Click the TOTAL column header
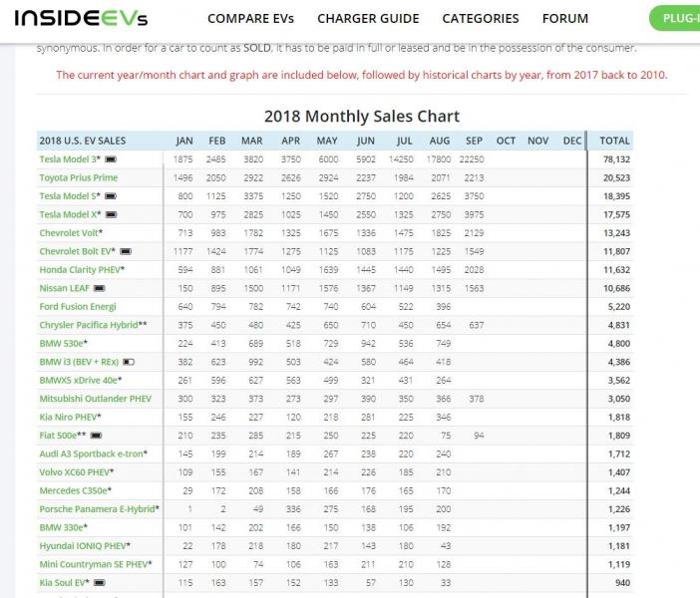This screenshot has height=598, width=700. pyautogui.click(x=614, y=141)
